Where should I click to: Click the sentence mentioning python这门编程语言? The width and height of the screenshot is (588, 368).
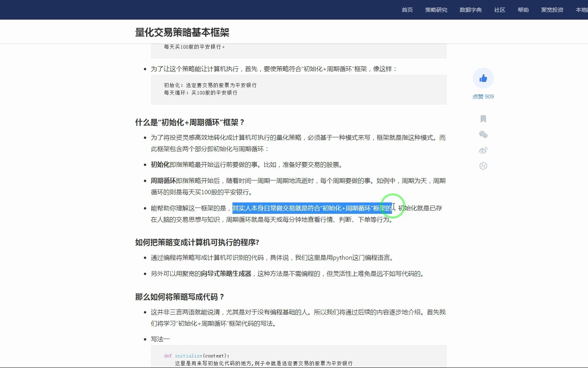[x=272, y=258]
